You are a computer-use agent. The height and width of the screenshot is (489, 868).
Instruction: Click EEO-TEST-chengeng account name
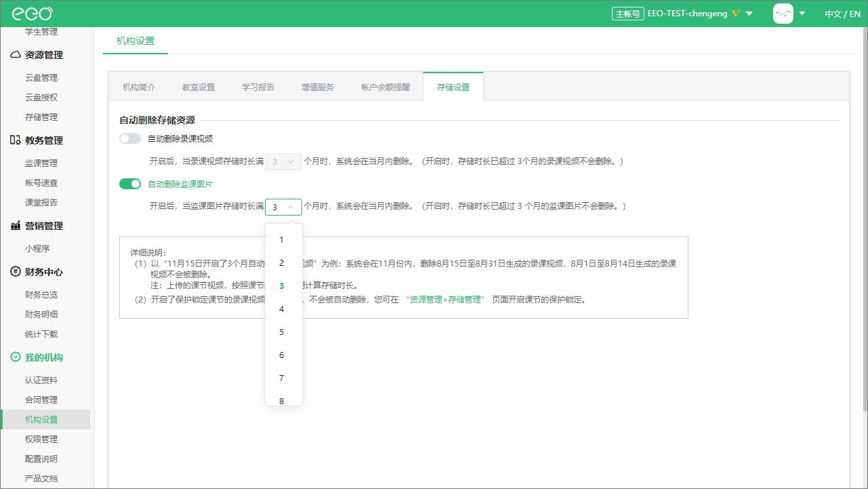click(x=687, y=14)
